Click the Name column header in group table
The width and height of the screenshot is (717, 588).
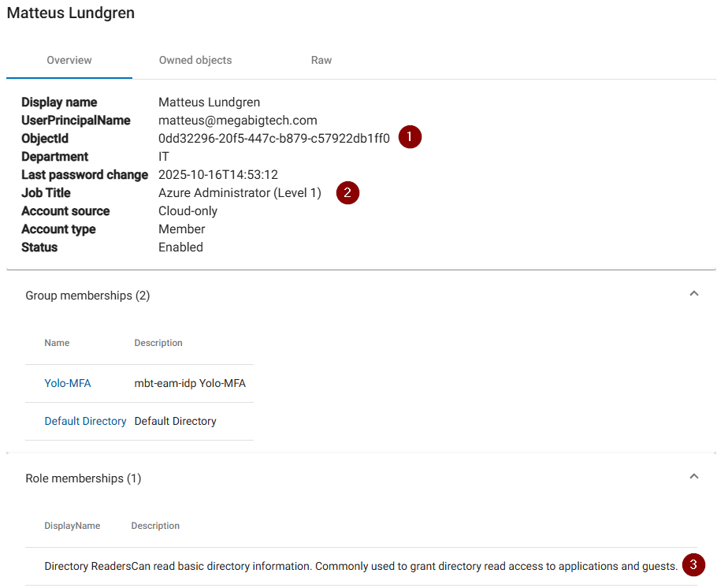coord(57,343)
